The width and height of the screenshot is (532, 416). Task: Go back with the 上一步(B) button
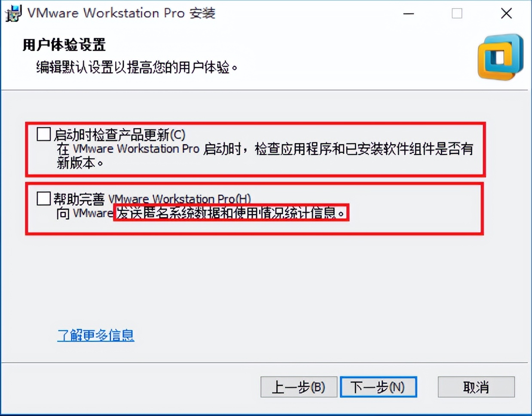(299, 387)
